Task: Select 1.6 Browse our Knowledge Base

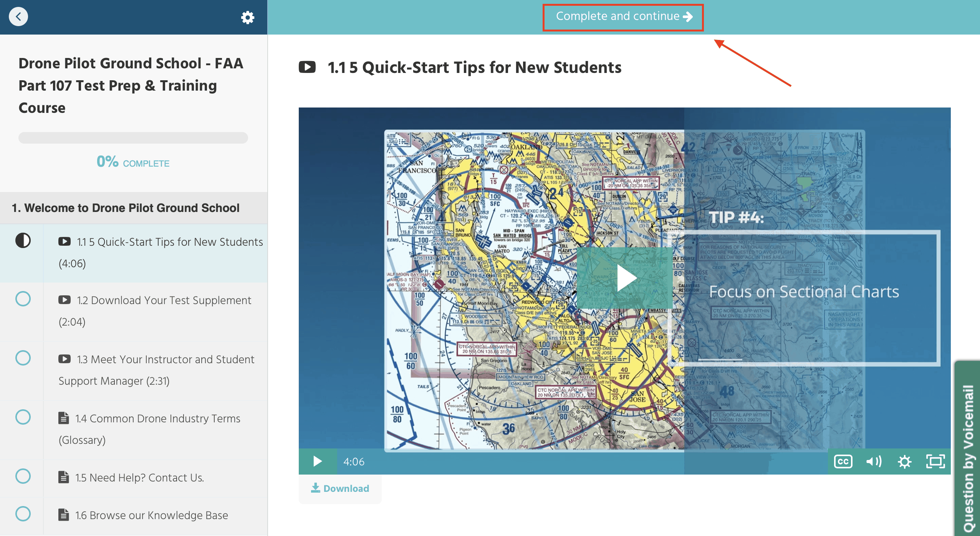Action: pos(151,515)
